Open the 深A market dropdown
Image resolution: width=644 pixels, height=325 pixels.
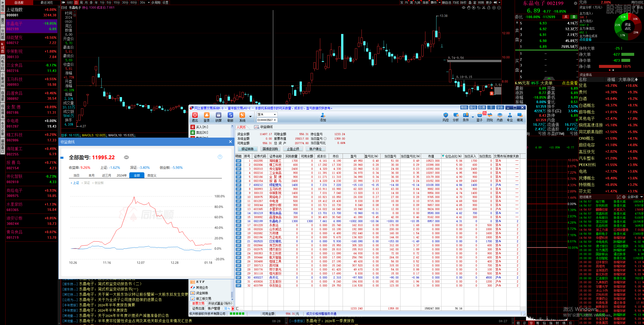(267, 114)
